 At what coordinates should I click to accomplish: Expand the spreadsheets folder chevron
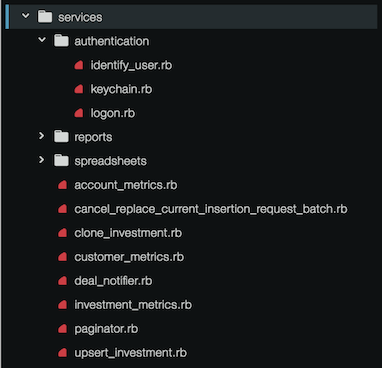41,160
